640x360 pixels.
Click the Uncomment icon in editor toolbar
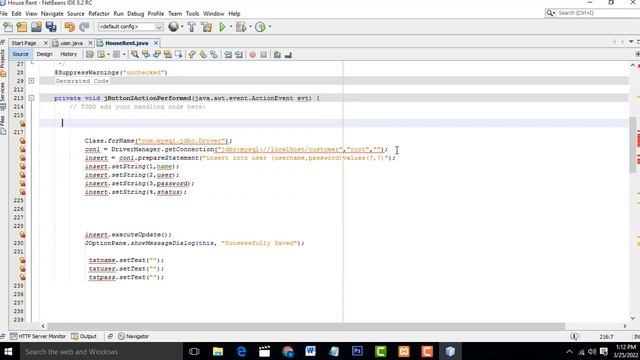coord(288,54)
